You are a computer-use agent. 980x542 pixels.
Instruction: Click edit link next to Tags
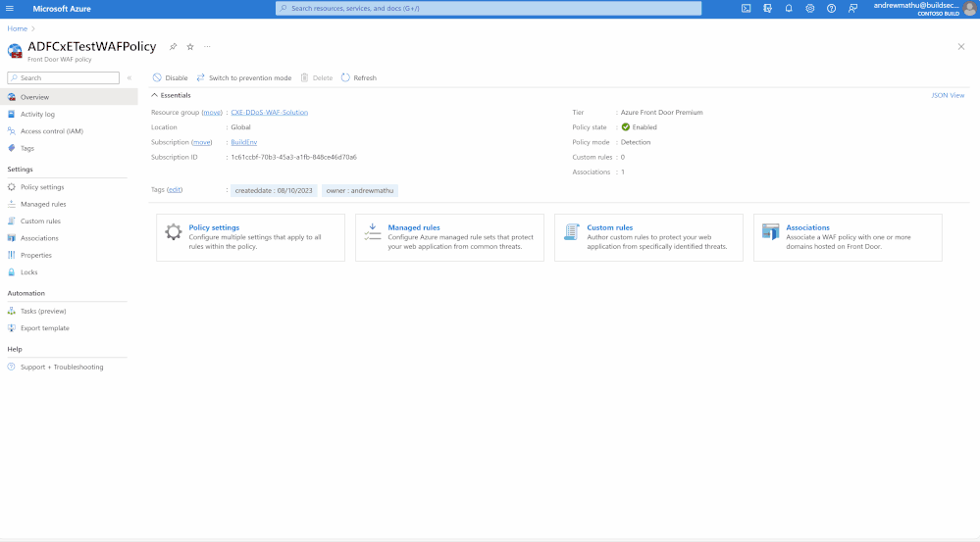tap(175, 190)
